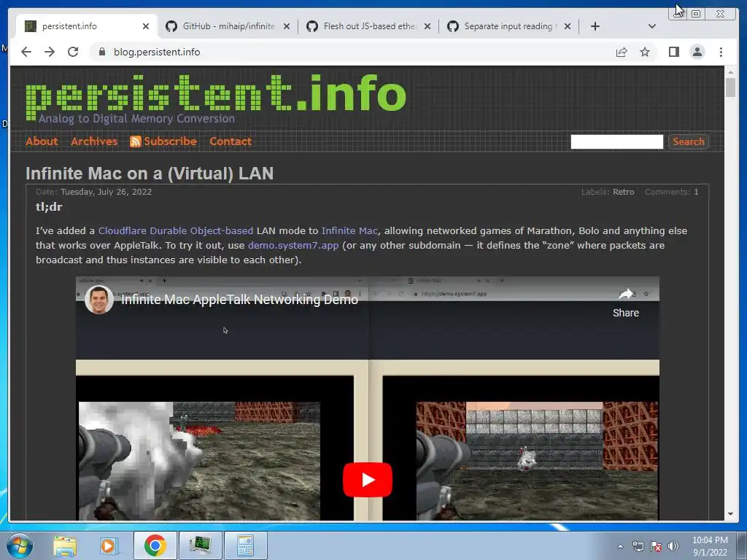
Task: Open the demo.system7.app link
Action: (x=293, y=246)
